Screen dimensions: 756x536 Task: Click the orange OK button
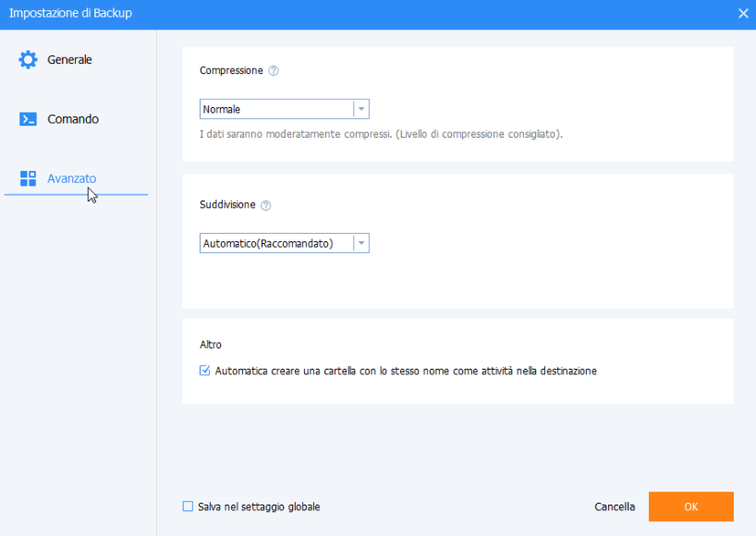point(691,506)
